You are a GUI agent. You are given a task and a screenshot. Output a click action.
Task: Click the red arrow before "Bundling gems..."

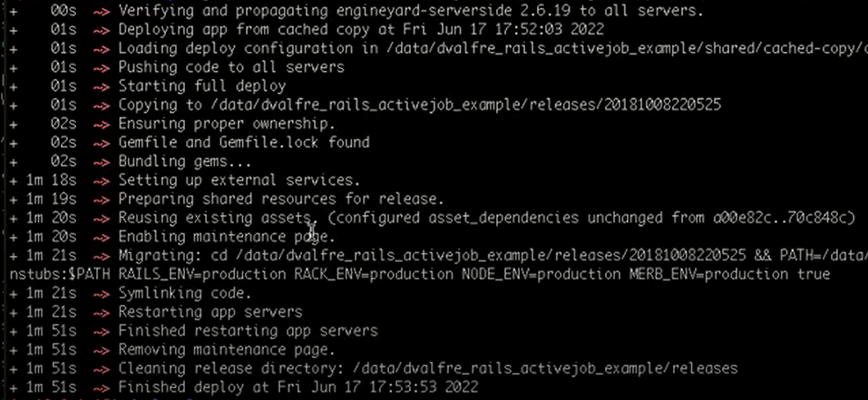102,161
